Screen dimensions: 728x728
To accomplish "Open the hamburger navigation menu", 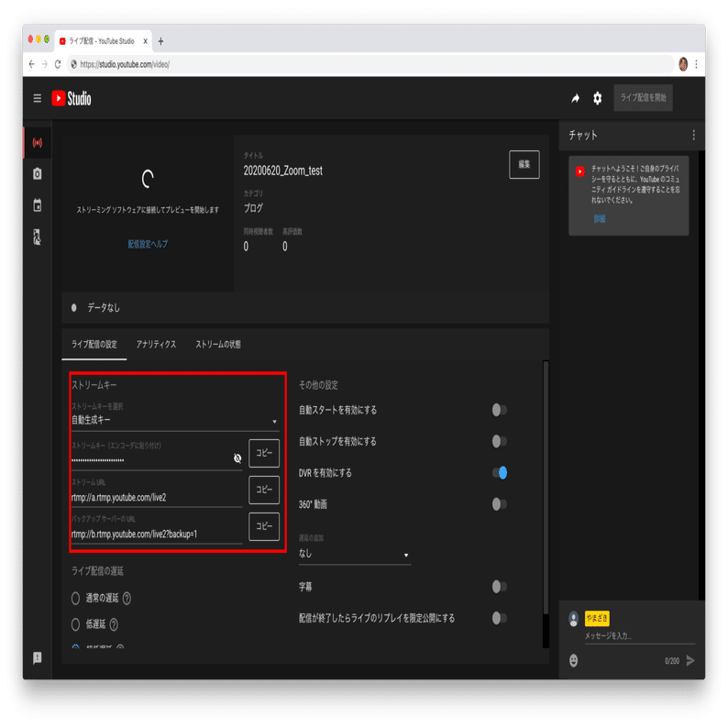I will [x=38, y=98].
